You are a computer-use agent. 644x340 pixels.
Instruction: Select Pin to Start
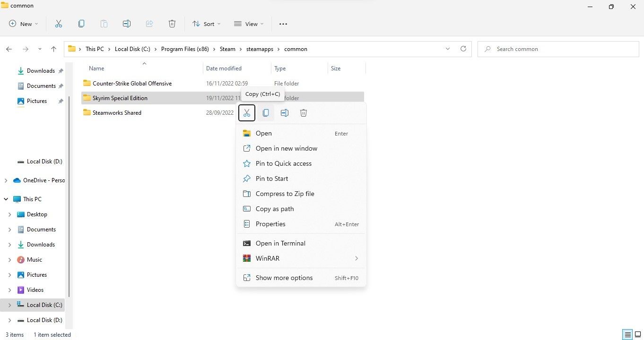pos(301,178)
